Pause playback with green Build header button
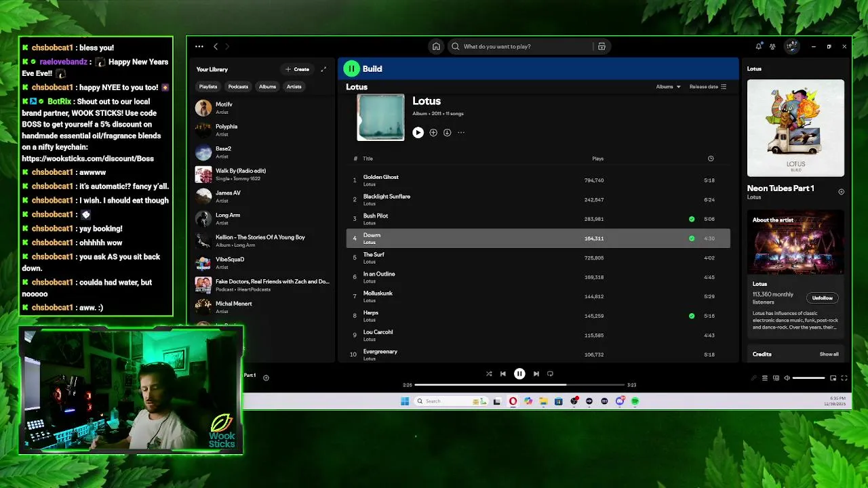 (351, 68)
